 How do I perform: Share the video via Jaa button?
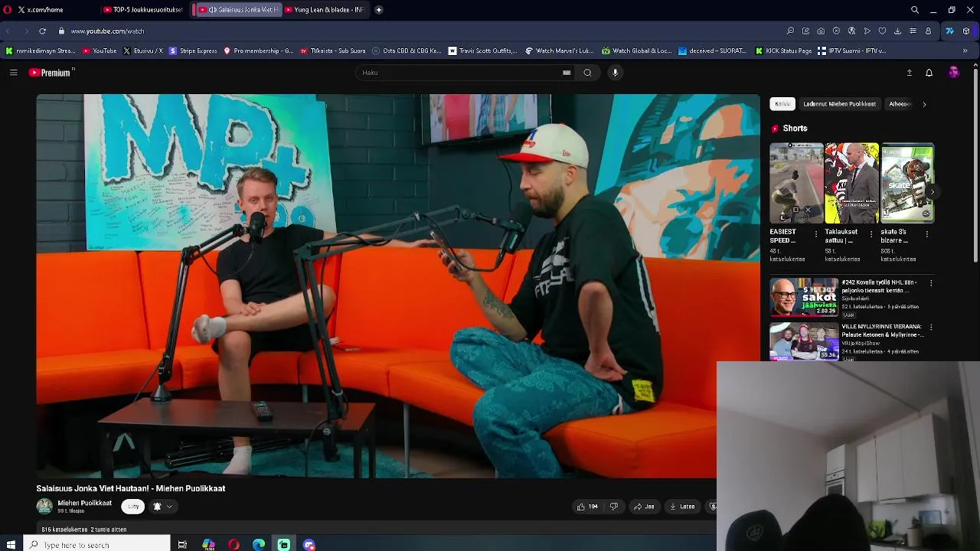coord(644,507)
